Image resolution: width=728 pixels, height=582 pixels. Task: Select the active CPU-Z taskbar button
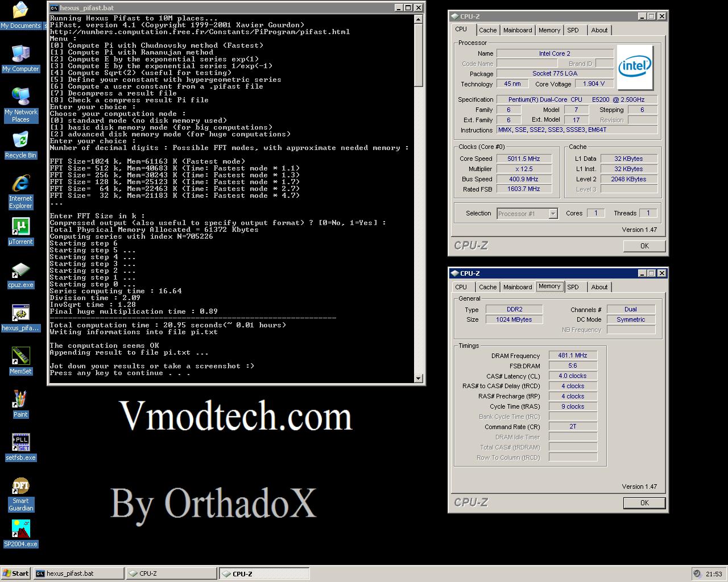264,573
